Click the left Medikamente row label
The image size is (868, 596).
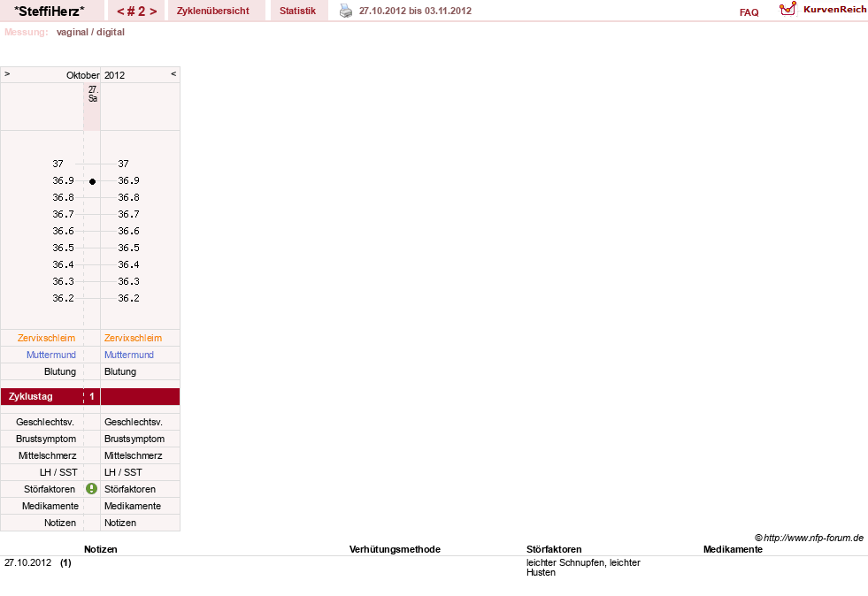(50, 506)
